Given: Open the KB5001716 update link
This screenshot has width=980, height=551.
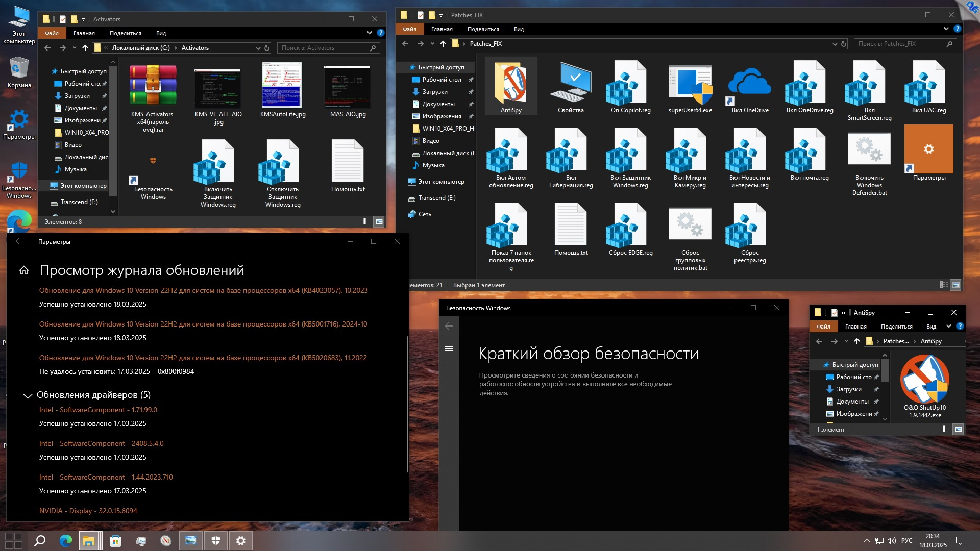Looking at the screenshot, I should click(203, 324).
